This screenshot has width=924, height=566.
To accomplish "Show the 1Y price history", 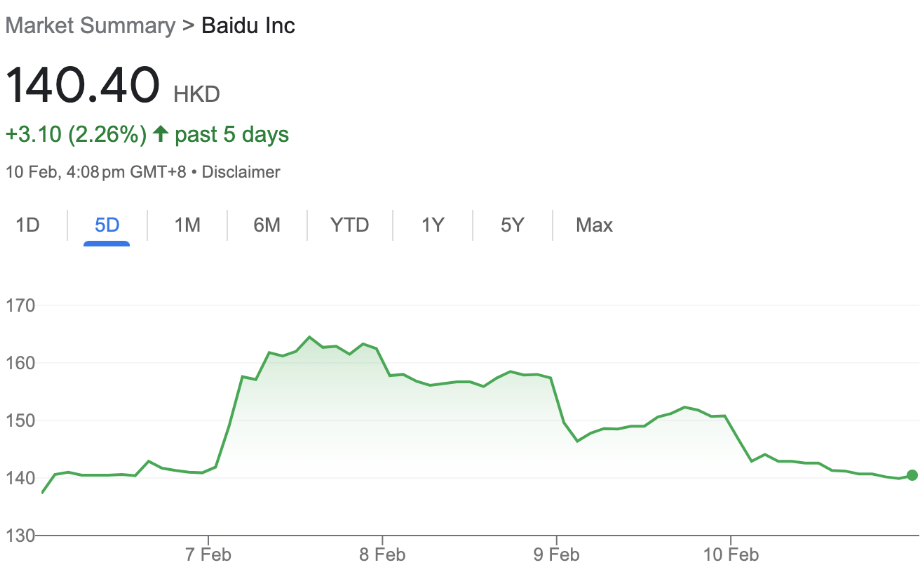I will coord(432,225).
